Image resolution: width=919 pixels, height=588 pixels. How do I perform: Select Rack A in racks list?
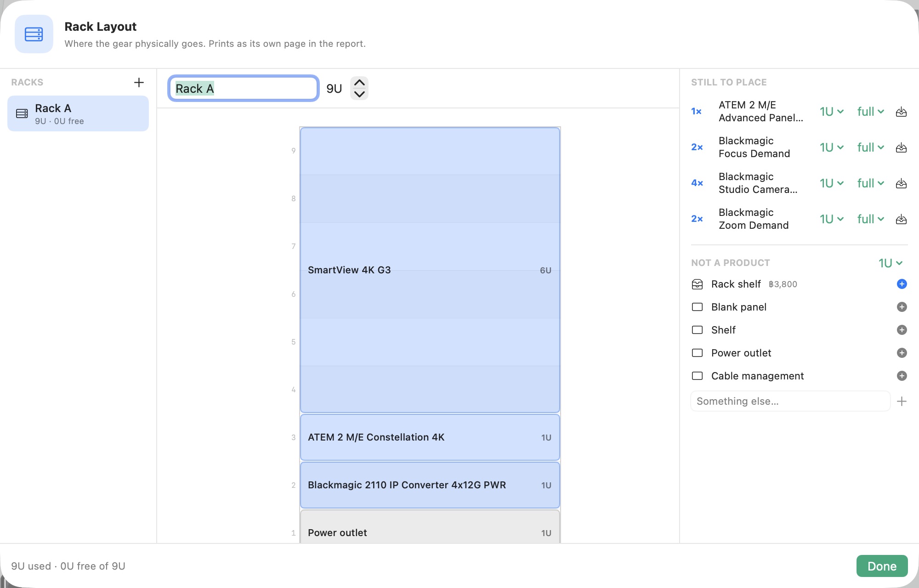(78, 113)
